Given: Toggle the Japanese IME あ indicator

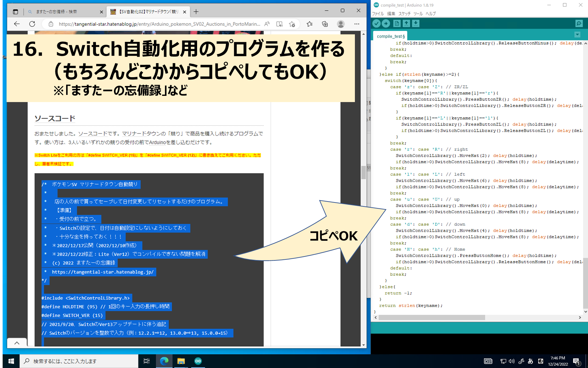Looking at the screenshot, I should point(530,361).
